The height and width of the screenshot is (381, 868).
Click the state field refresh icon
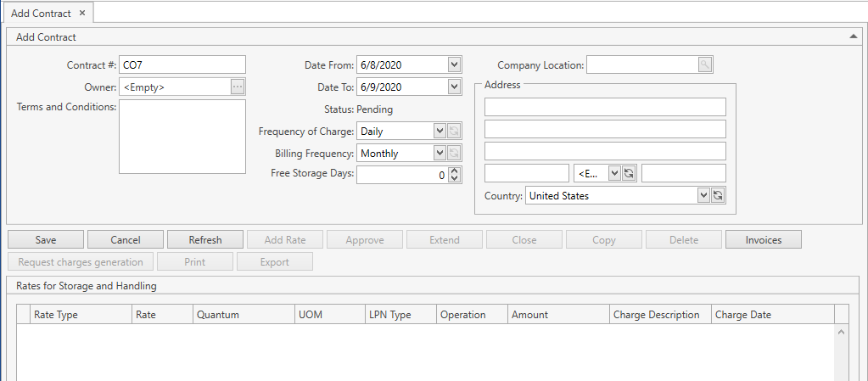point(629,173)
